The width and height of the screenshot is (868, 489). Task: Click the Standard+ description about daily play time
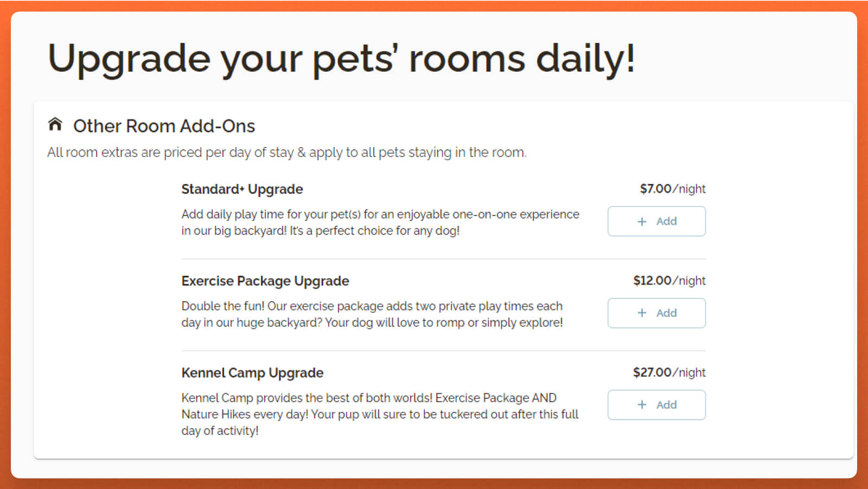(380, 223)
